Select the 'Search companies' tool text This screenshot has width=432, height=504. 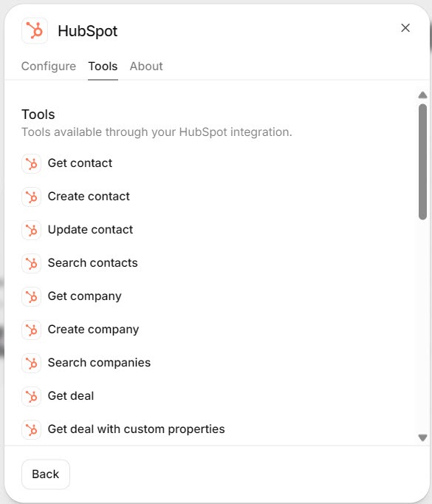click(x=99, y=363)
